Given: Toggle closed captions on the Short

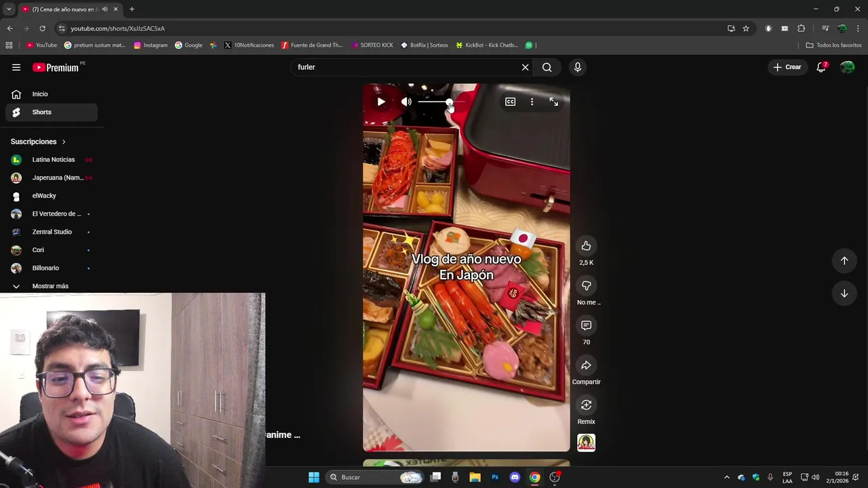Looking at the screenshot, I should [510, 102].
